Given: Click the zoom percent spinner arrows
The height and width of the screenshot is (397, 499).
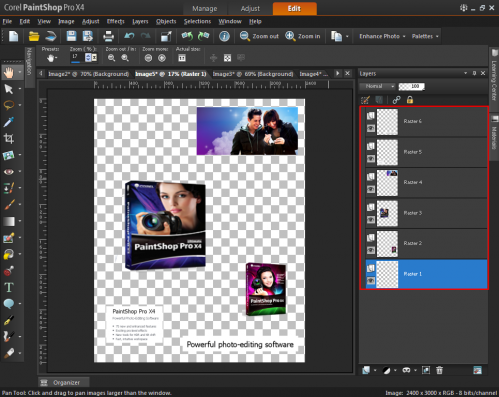Looking at the screenshot, I should (x=88, y=57).
